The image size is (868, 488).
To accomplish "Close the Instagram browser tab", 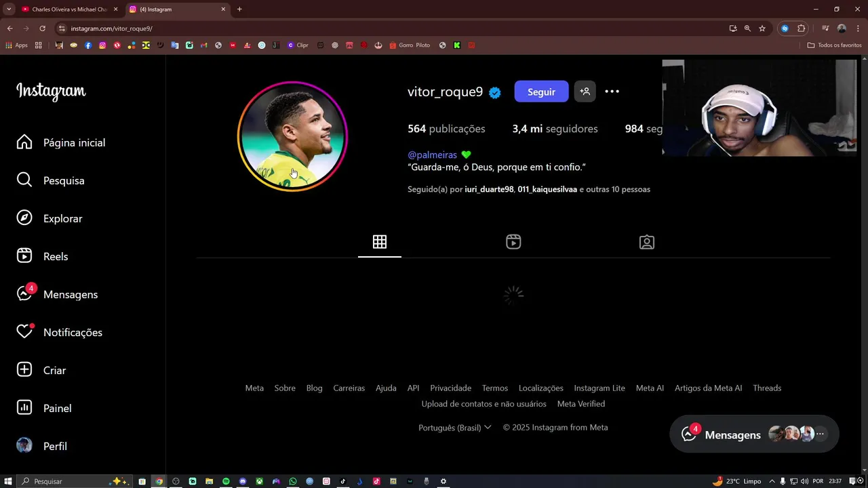I will pos(223,9).
